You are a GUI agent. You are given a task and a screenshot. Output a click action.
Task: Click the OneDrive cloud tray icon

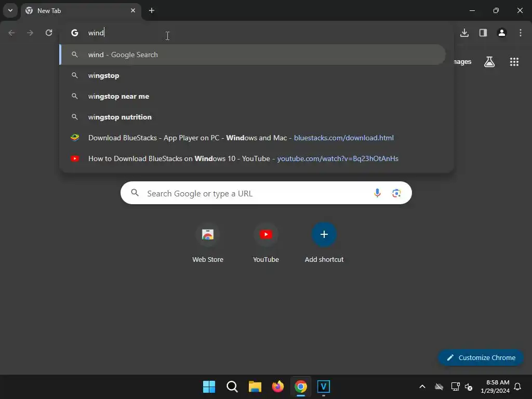[x=439, y=387]
